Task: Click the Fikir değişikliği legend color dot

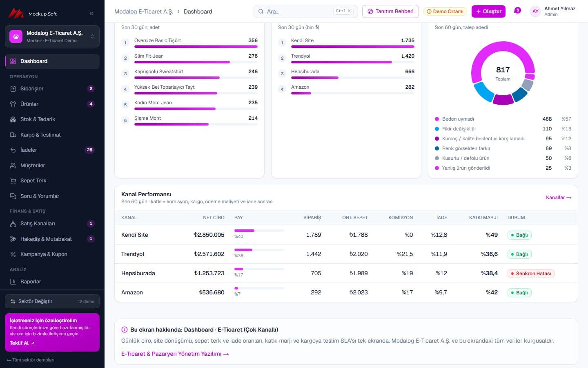Action: point(437,129)
